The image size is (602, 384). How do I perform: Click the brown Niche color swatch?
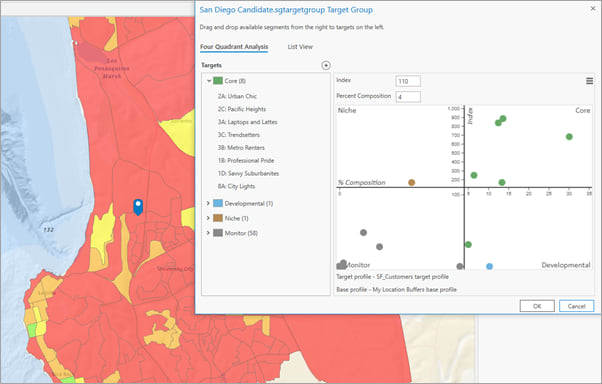click(218, 218)
